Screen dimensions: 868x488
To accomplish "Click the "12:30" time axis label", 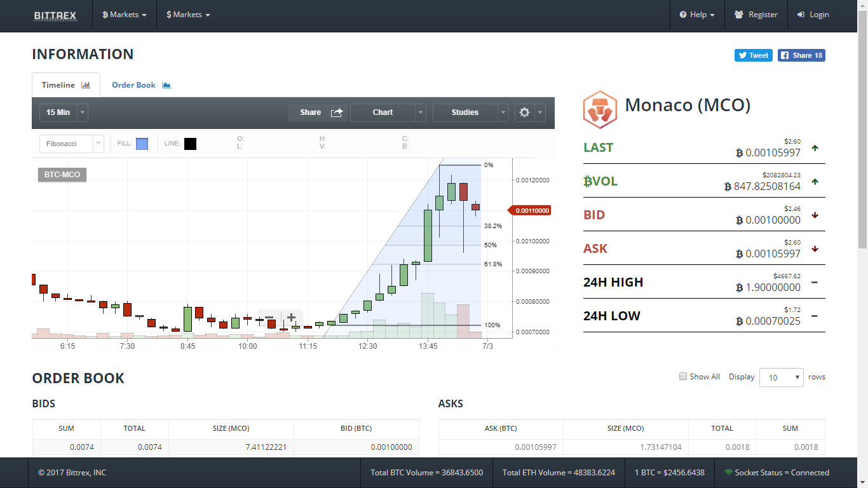I will click(368, 346).
